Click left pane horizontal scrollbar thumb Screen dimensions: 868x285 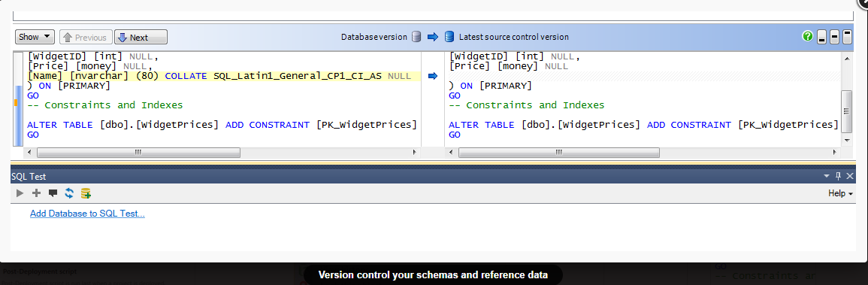tap(138, 152)
